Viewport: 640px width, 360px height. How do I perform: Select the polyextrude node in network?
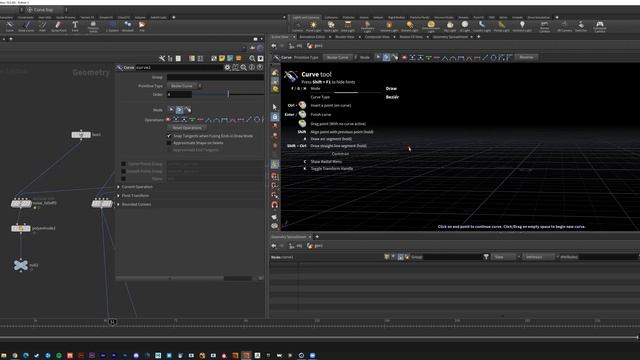tap(20, 229)
